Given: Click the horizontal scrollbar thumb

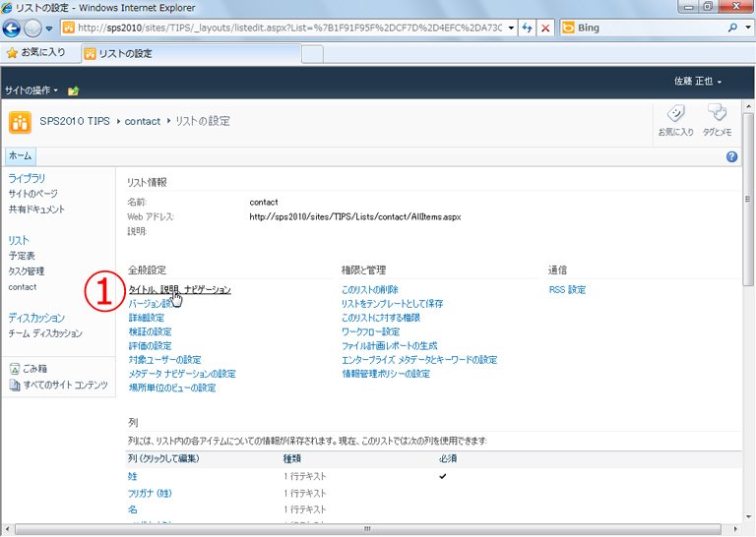Looking at the screenshot, I should point(368,529).
